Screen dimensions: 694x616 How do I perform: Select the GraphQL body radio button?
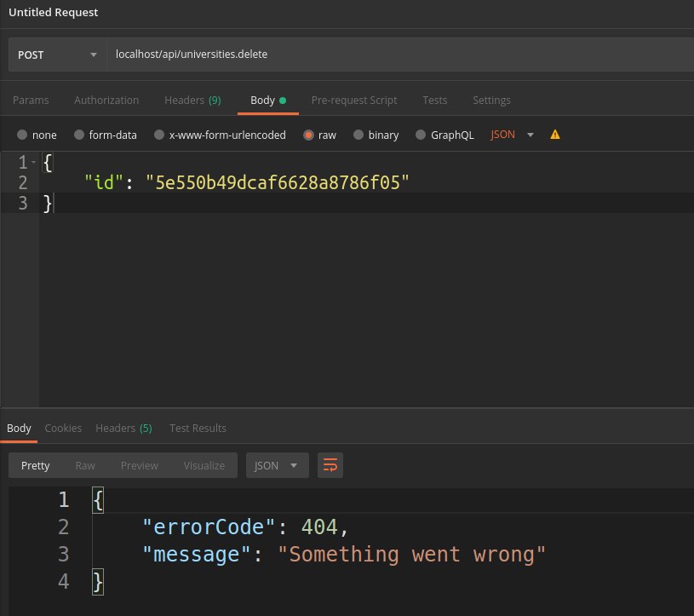[420, 135]
